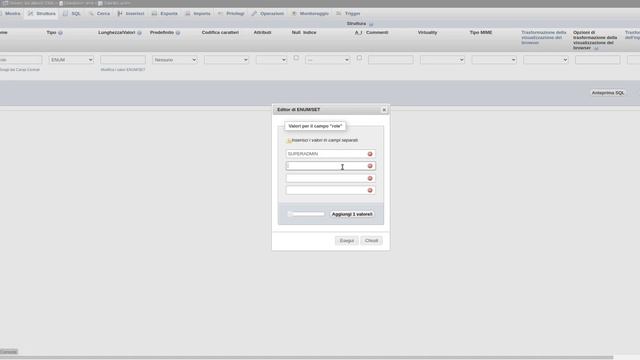This screenshot has height=360, width=640.
Task: Click the red delete icon of the focused second value field
Action: 370,166
